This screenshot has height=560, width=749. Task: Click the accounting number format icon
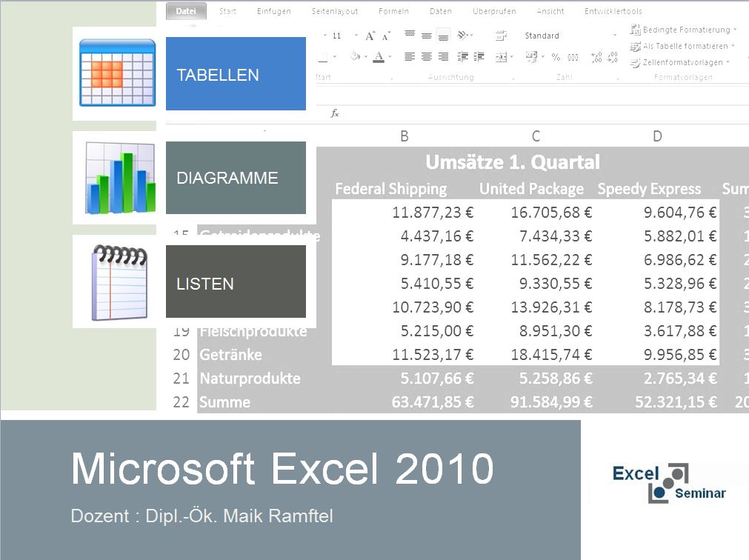pos(530,57)
